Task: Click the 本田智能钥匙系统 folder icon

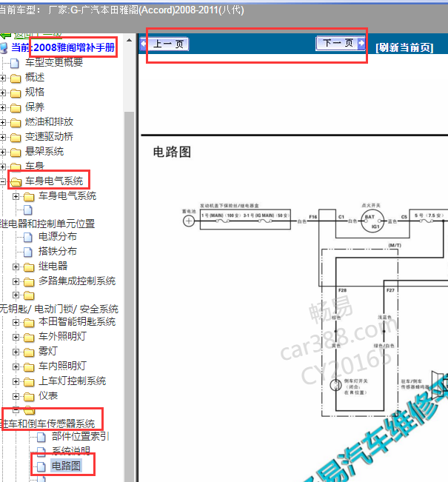Action: point(29,323)
